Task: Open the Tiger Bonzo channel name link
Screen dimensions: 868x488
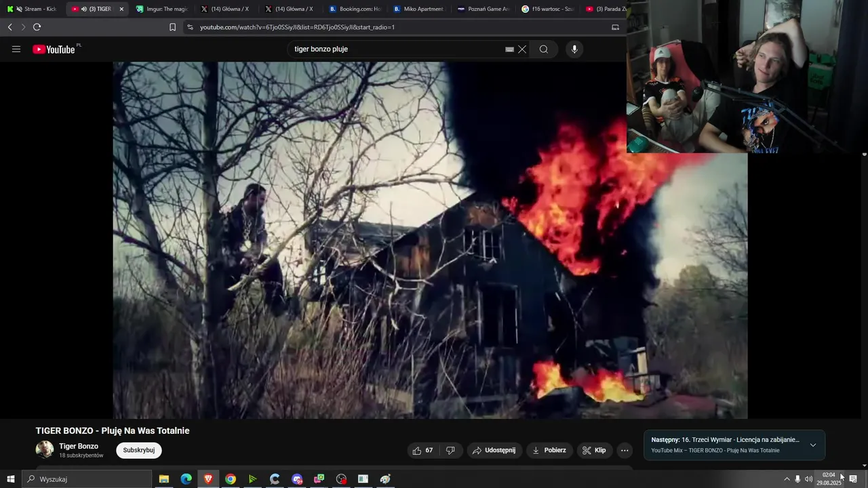Action: click(x=79, y=446)
